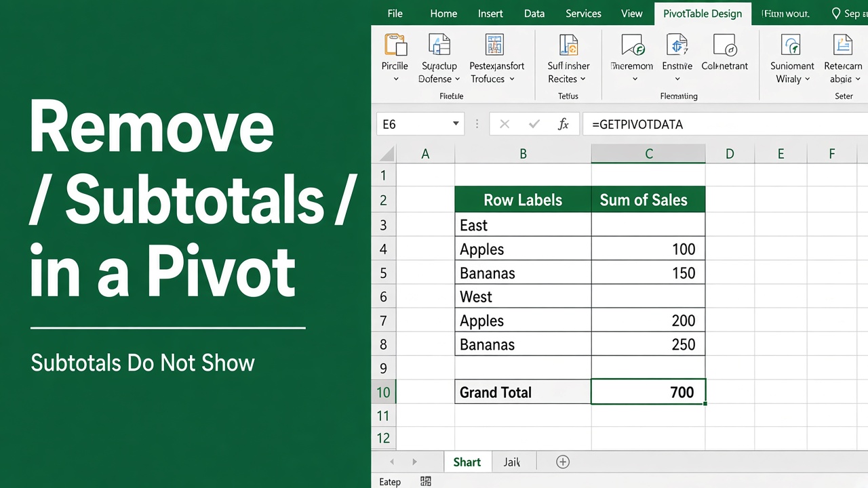Open the Insert tab

coord(490,14)
